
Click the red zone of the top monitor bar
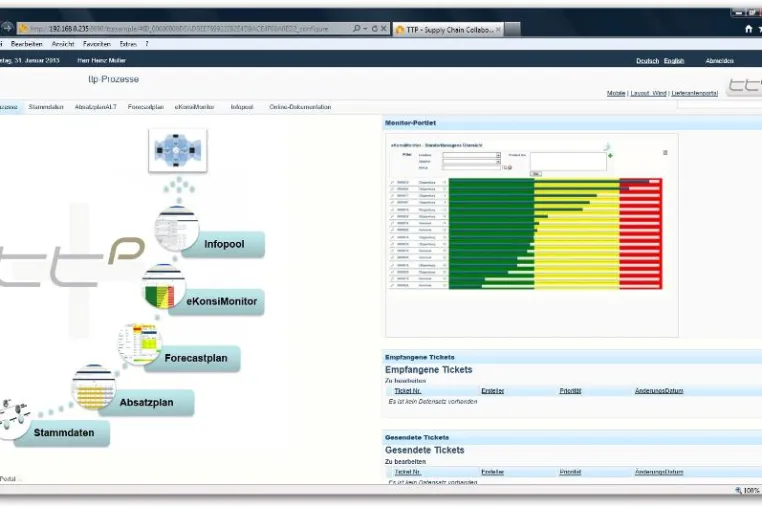pyautogui.click(x=640, y=182)
